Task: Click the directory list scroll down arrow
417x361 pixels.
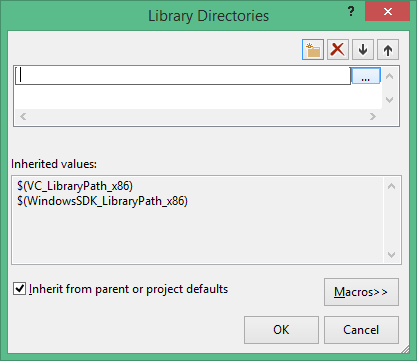Action: (x=389, y=99)
